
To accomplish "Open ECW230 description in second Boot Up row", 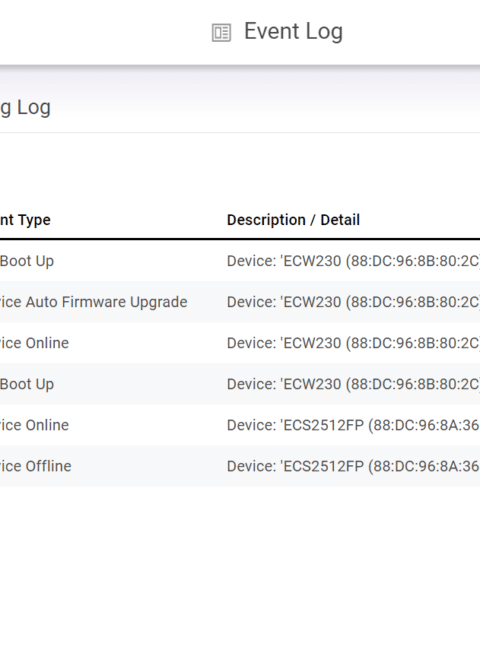I will click(353, 384).
